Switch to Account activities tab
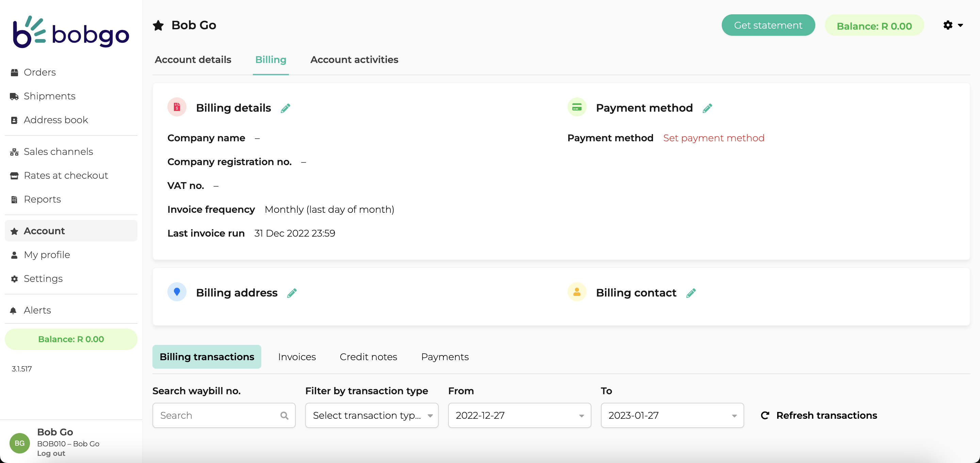 (x=354, y=60)
